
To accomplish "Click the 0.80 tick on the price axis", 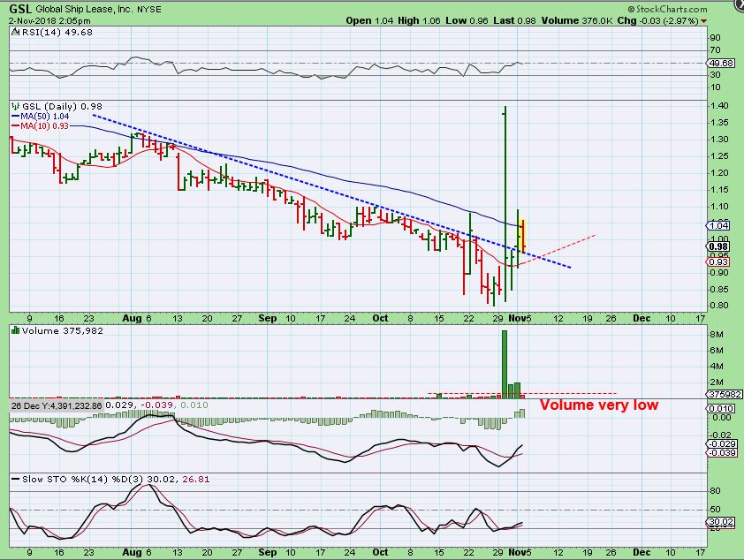I will tap(719, 306).
